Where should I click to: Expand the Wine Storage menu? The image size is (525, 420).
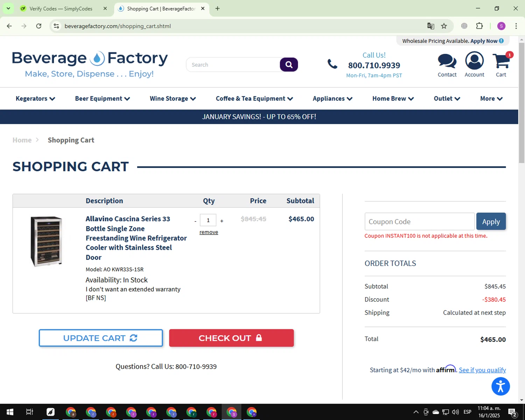tap(173, 99)
